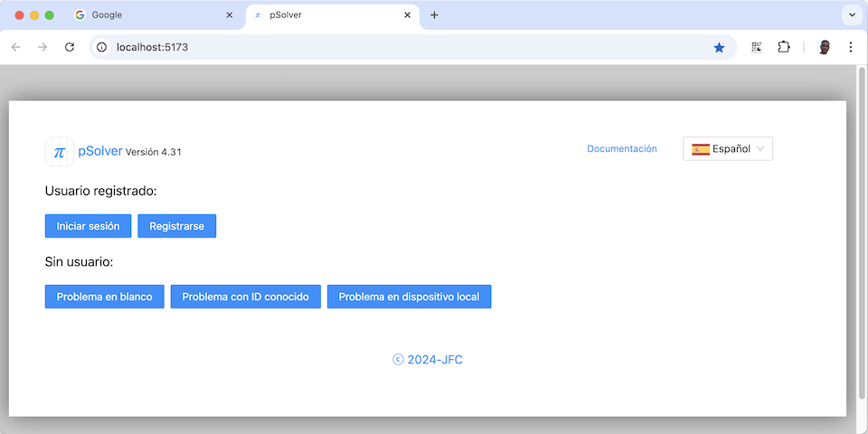Select the pSolver tab

(x=325, y=15)
